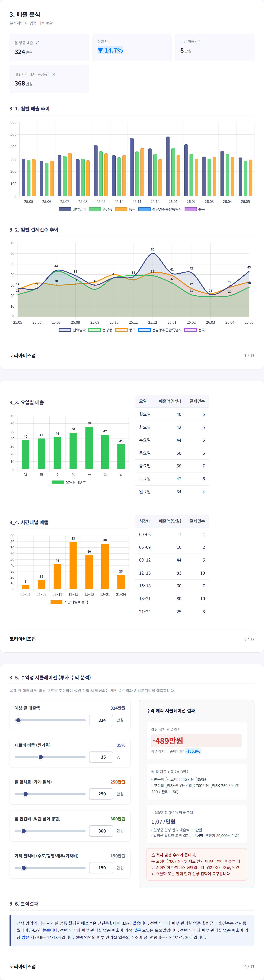264x980 pixels.
Task: Select the 금요일 table row
Action: tap(172, 466)
